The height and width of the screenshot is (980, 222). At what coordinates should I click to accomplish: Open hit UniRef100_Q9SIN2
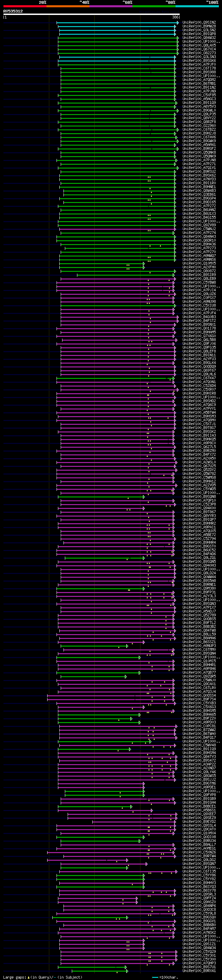[199, 23]
